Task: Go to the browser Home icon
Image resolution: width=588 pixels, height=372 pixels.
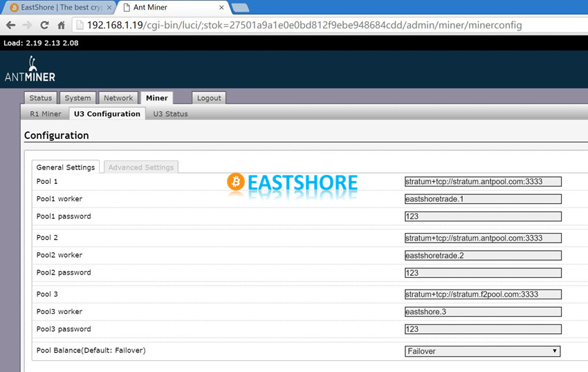Action: (x=61, y=25)
